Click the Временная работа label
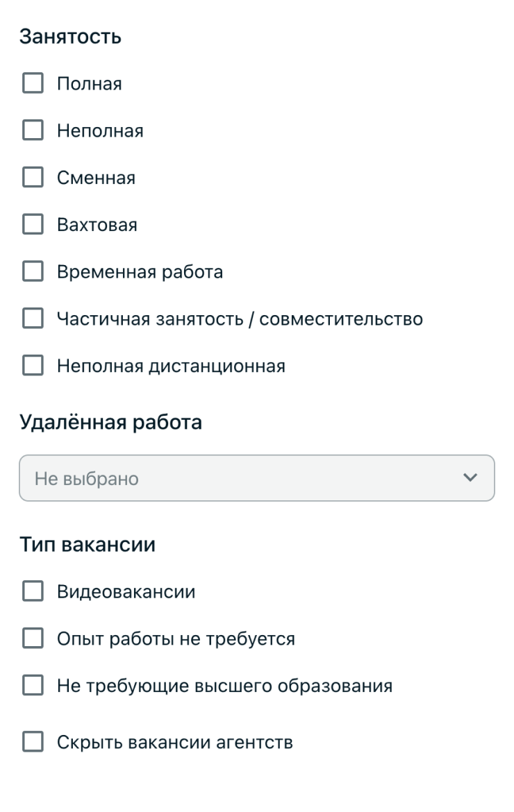 (140, 272)
